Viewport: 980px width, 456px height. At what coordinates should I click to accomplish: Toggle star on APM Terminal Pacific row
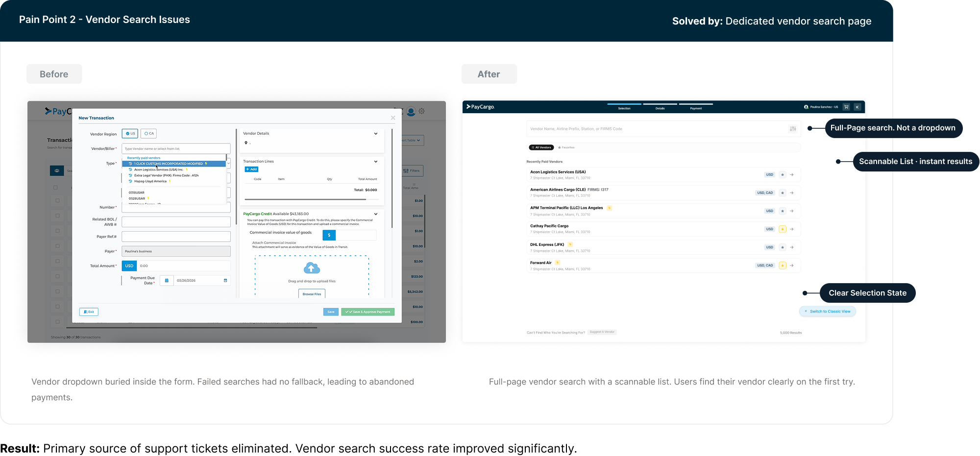point(783,211)
